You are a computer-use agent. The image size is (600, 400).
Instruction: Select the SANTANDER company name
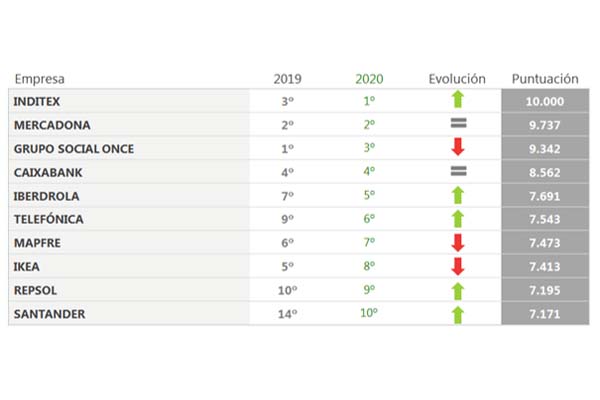tap(50, 315)
